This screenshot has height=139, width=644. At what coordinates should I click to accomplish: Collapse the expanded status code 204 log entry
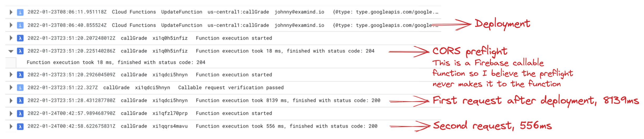(11, 51)
